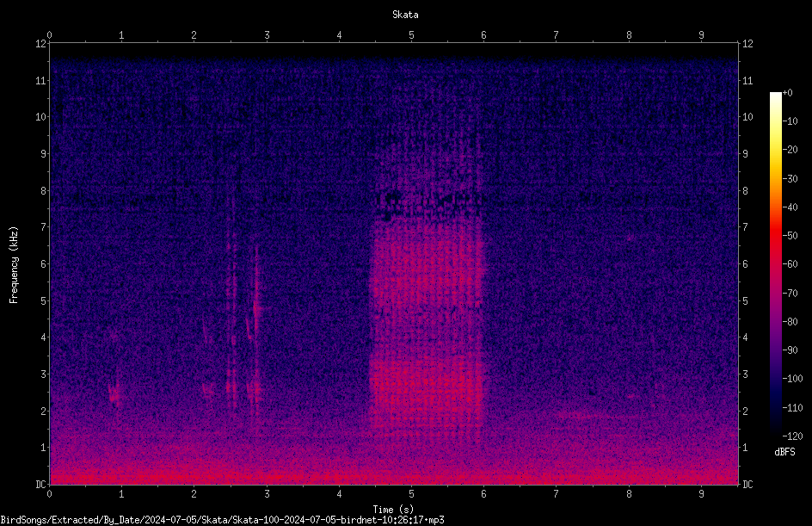Click the left-axis '12' kHz tick label
812x526 pixels.
[41, 44]
